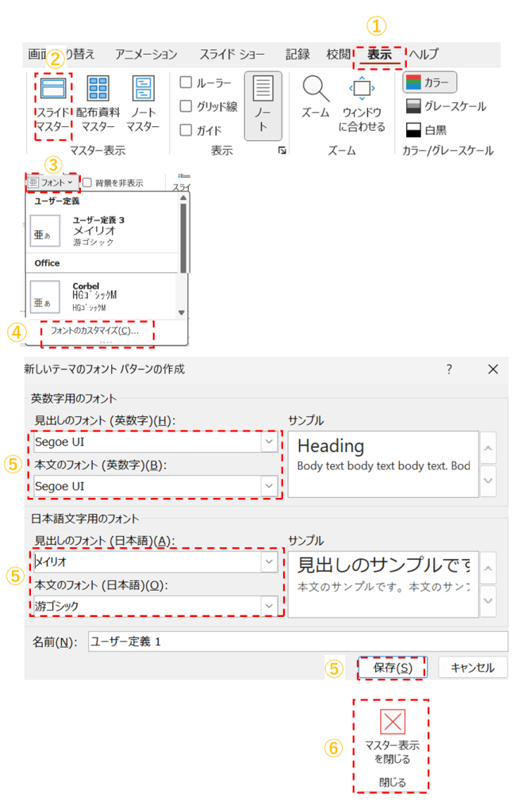
Task: Select the Color (カラー) mode swatch
Action: point(430,82)
